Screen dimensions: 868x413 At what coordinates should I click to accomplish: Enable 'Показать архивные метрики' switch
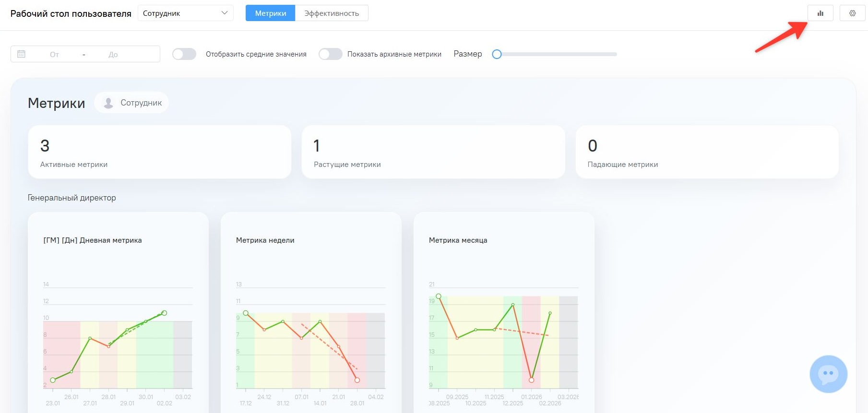[331, 54]
